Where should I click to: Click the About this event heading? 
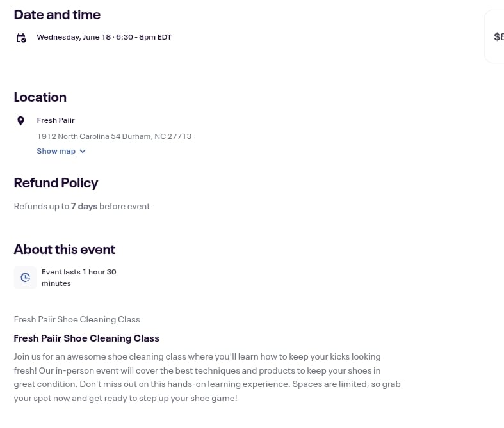point(64,250)
